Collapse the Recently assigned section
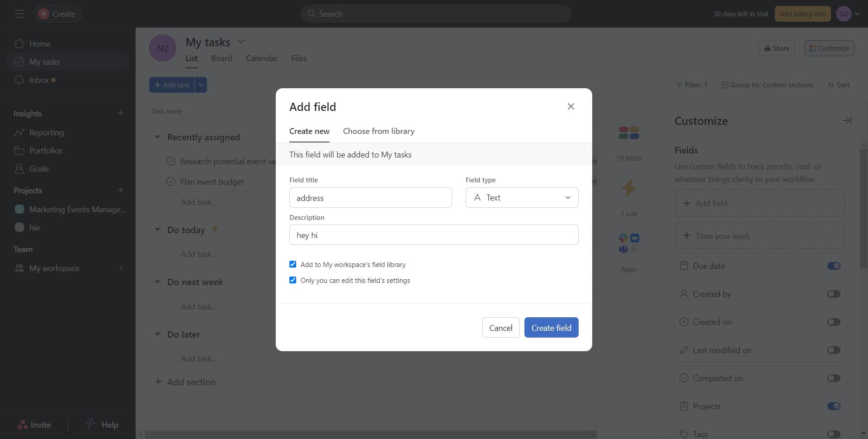This screenshot has height=439, width=868. (x=157, y=137)
